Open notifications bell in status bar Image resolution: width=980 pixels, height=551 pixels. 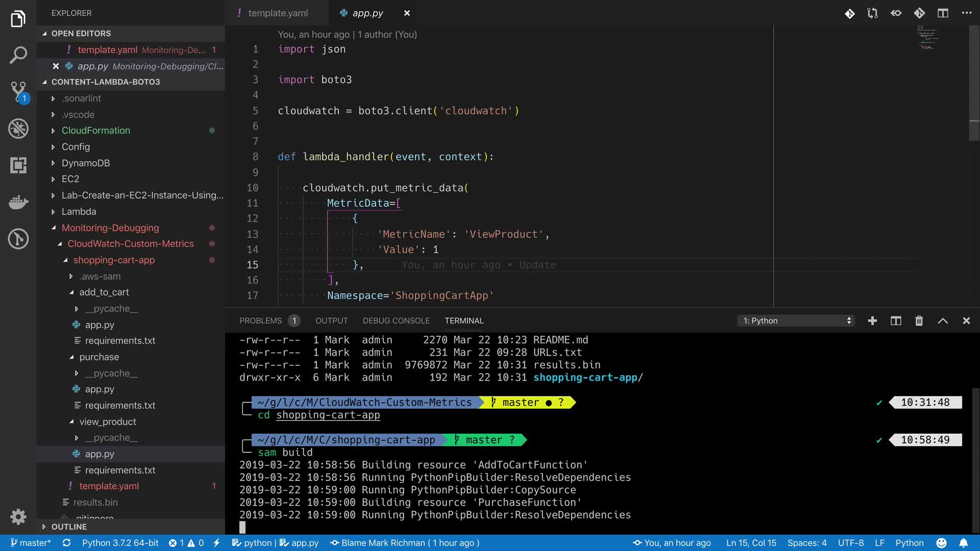tap(963, 543)
